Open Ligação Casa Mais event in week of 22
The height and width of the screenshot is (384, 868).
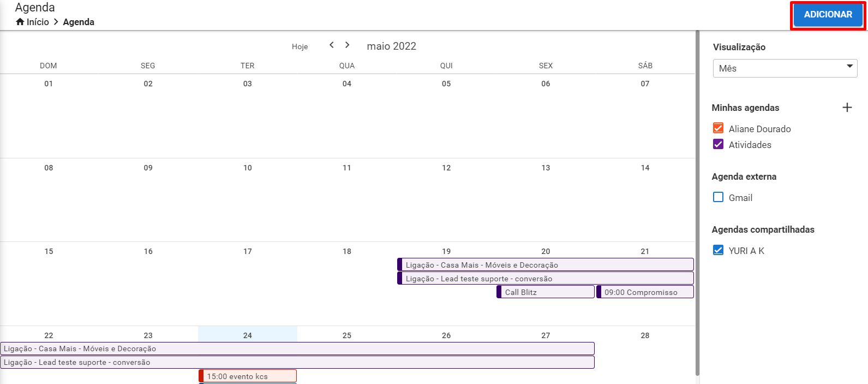coord(297,348)
